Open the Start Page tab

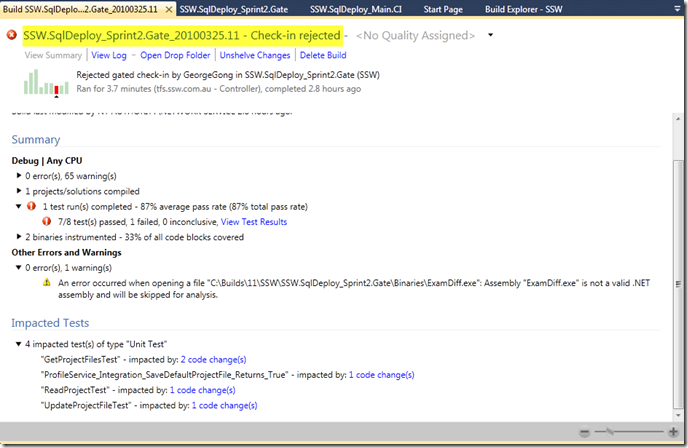(x=443, y=9)
